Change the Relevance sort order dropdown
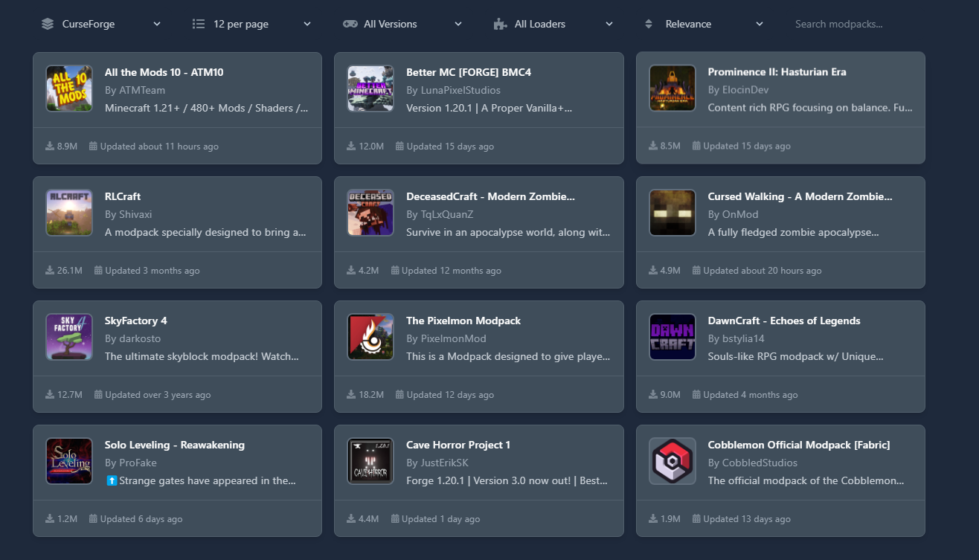 (704, 24)
